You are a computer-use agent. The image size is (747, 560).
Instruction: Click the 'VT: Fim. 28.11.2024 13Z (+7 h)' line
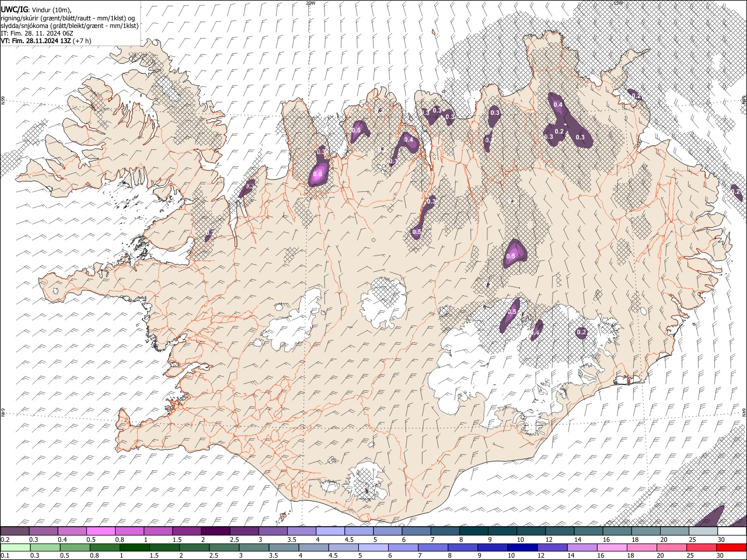(x=46, y=41)
